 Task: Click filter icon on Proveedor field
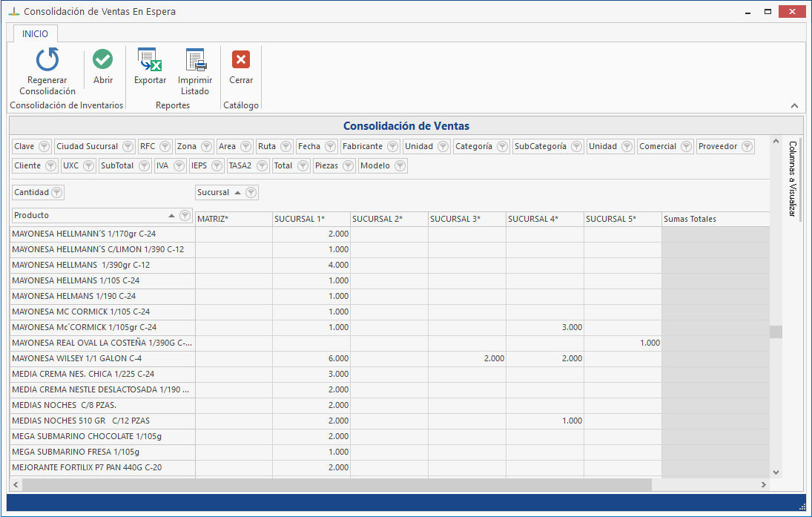click(x=747, y=147)
